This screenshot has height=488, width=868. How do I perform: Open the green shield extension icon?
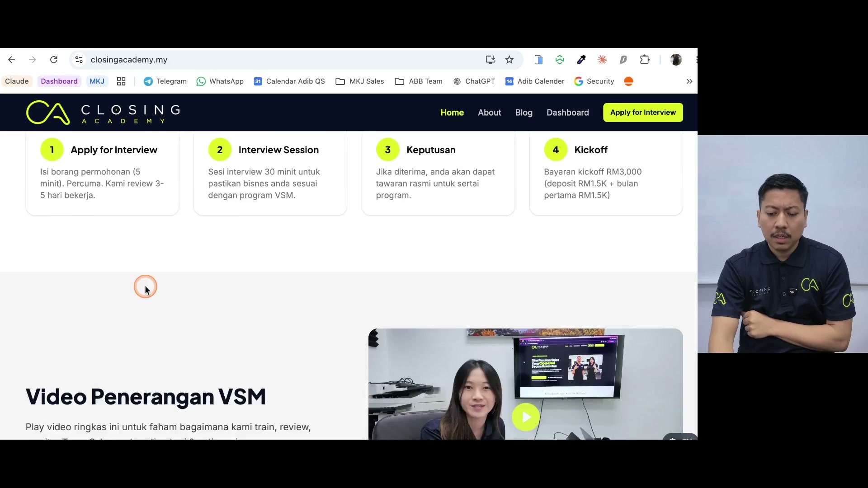tap(560, 60)
